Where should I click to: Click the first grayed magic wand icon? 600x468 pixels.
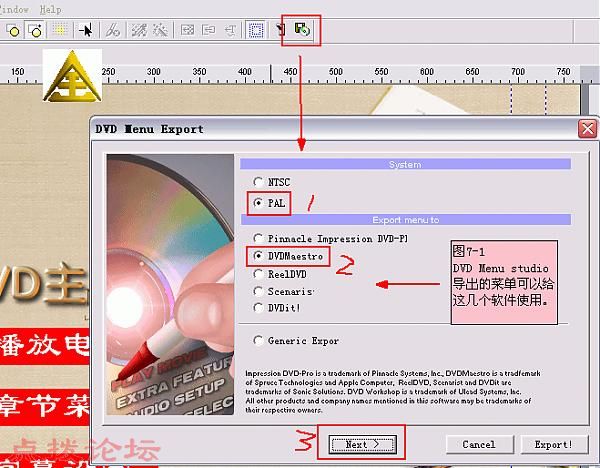139,30
